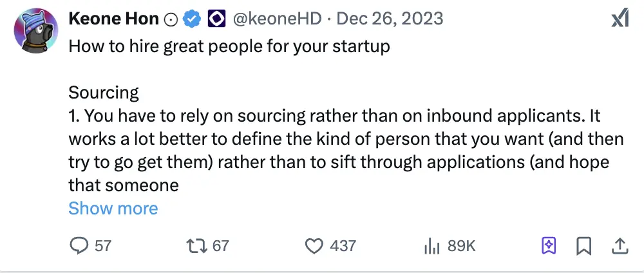
Task: Click the 89K views count
Action: tap(461, 245)
